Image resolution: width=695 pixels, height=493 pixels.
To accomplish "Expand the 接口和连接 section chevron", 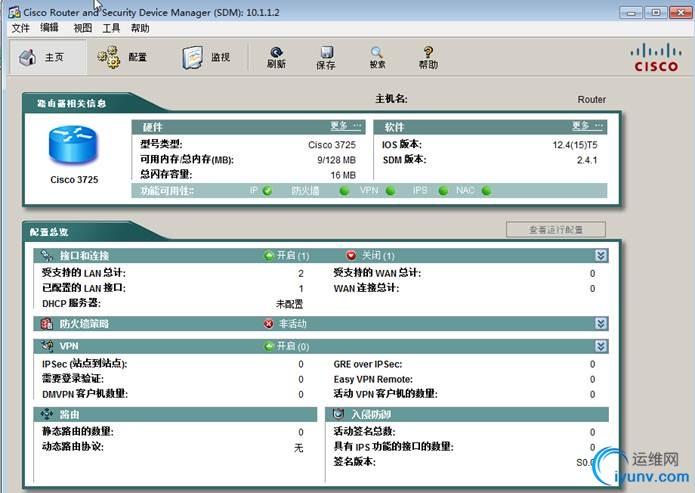I will click(601, 255).
